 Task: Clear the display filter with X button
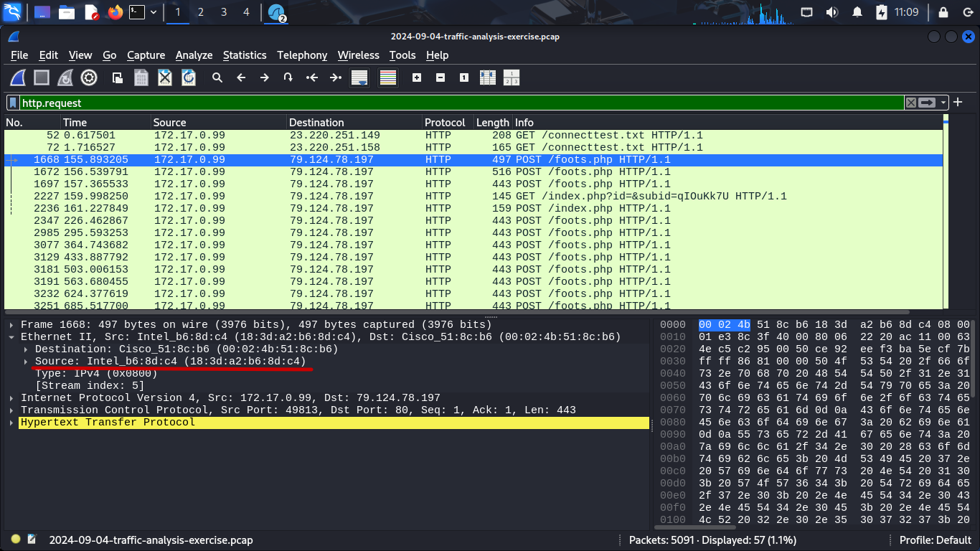tap(911, 103)
